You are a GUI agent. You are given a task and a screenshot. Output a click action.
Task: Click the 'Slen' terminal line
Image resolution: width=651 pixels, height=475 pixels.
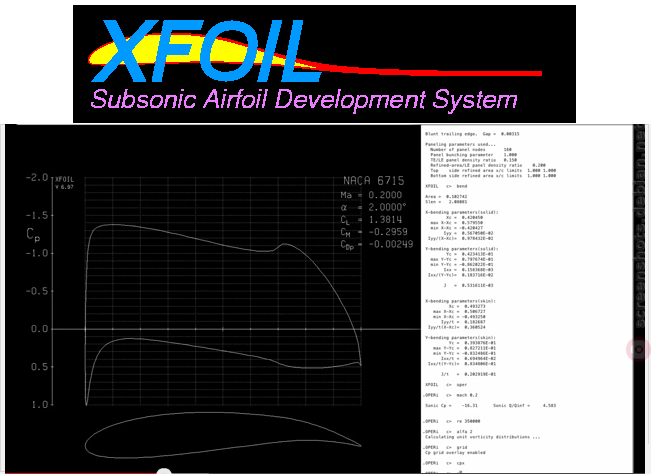tap(446, 202)
